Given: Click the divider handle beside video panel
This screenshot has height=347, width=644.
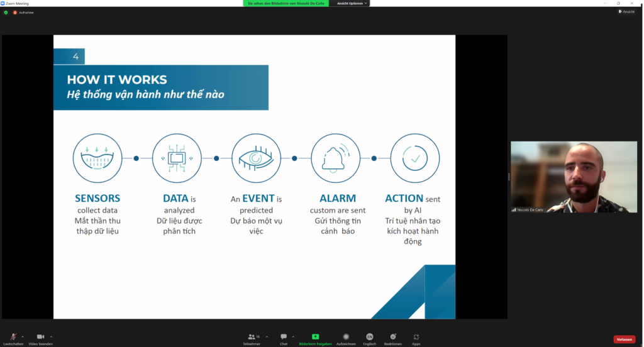Looking at the screenshot, I should pos(509,177).
